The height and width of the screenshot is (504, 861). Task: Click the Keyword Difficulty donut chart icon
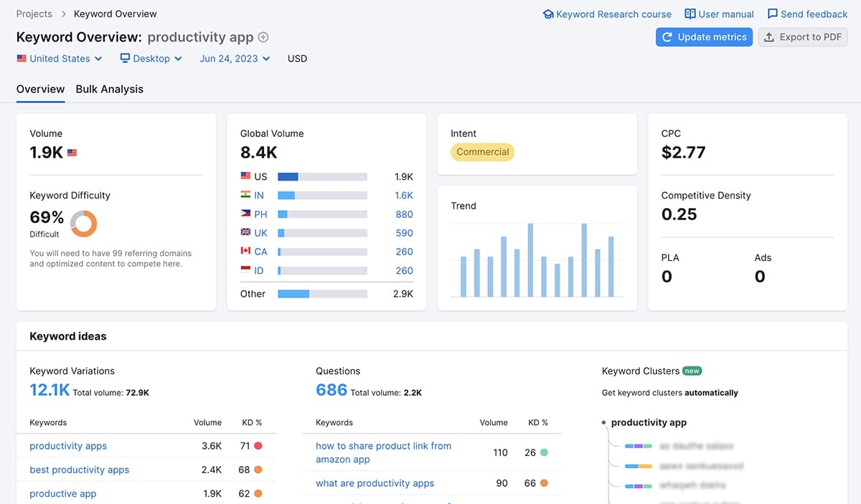(84, 224)
